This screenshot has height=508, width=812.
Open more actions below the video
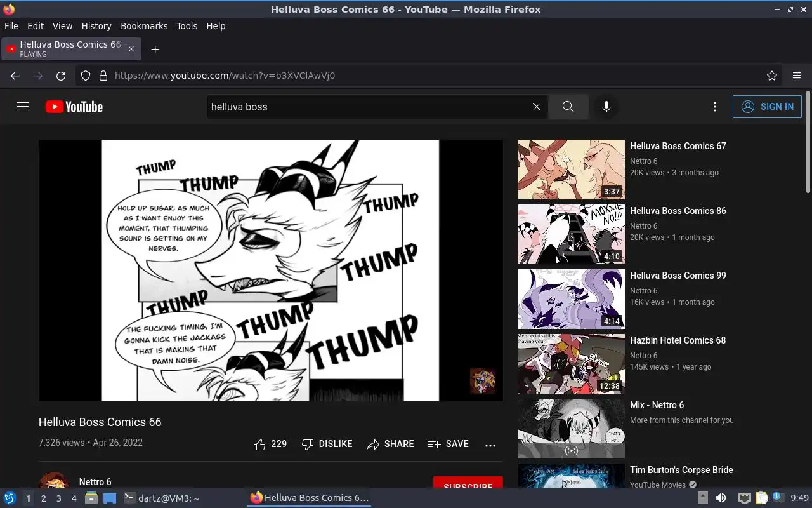coord(490,445)
